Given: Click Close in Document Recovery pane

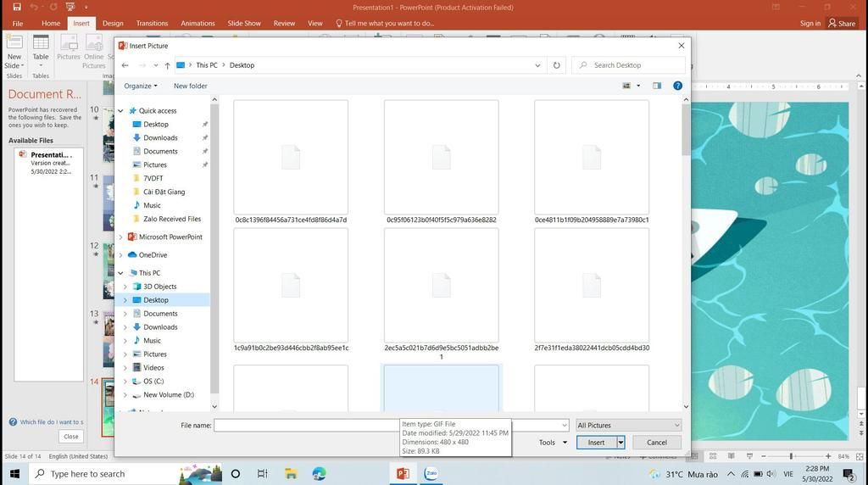Looking at the screenshot, I should coord(71,437).
